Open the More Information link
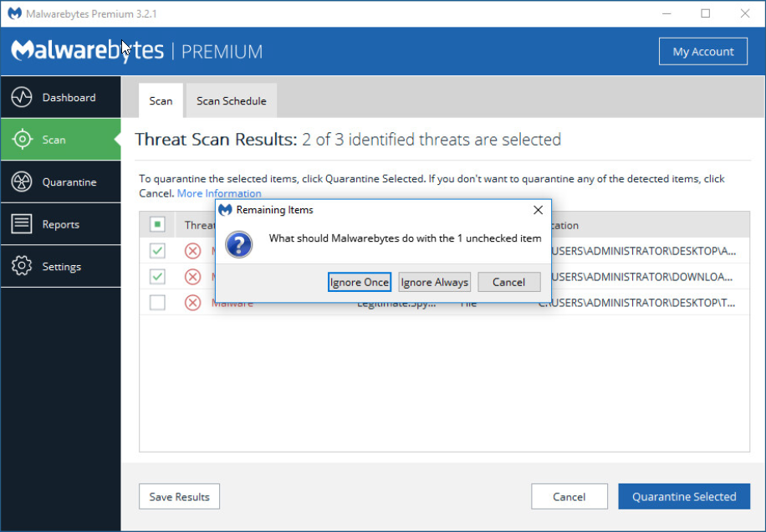This screenshot has height=532, width=766. click(219, 193)
